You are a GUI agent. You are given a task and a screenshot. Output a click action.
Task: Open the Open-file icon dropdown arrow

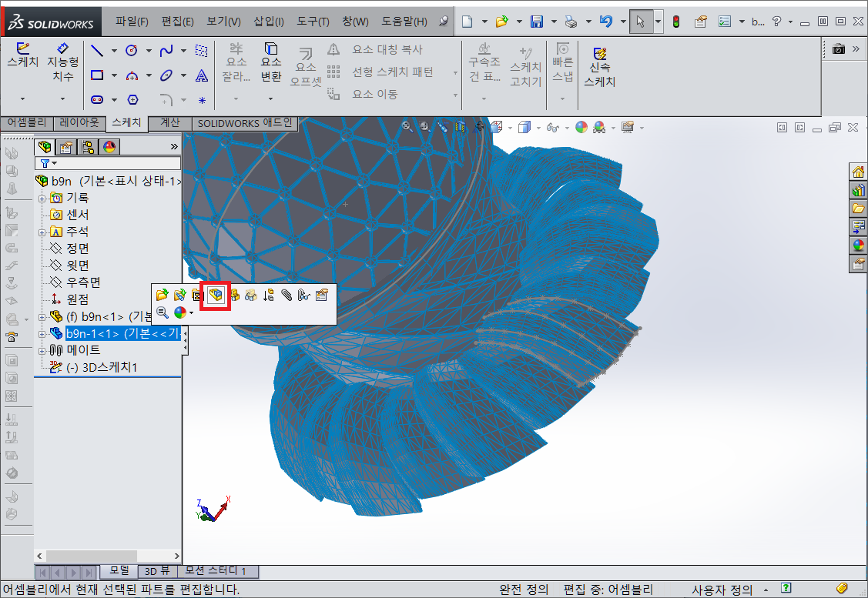pos(519,22)
